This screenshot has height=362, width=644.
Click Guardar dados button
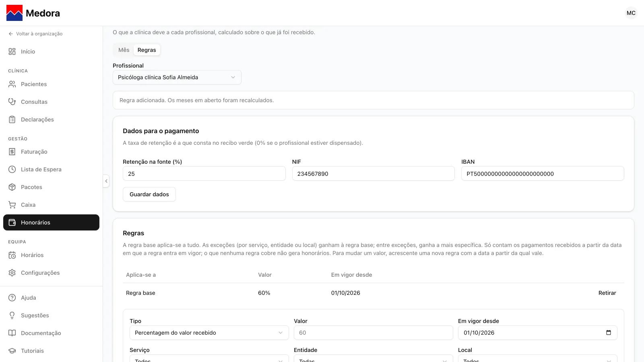pyautogui.click(x=149, y=194)
